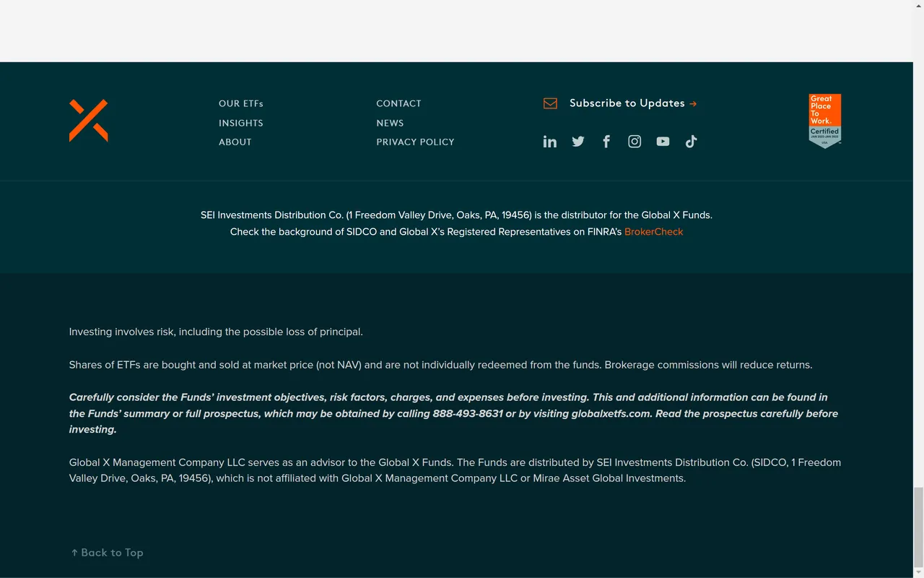The width and height of the screenshot is (924, 578).
Task: Open the OUR ETFs navigation link
Action: click(240, 103)
